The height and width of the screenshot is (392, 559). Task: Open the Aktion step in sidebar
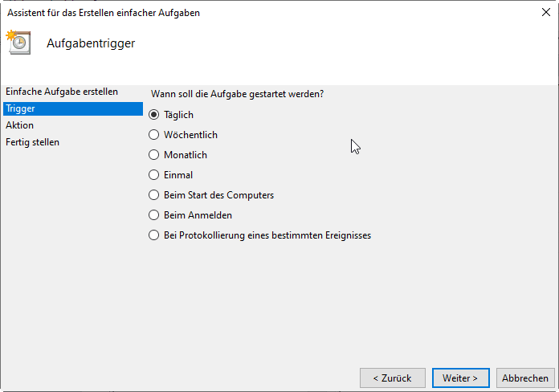20,125
